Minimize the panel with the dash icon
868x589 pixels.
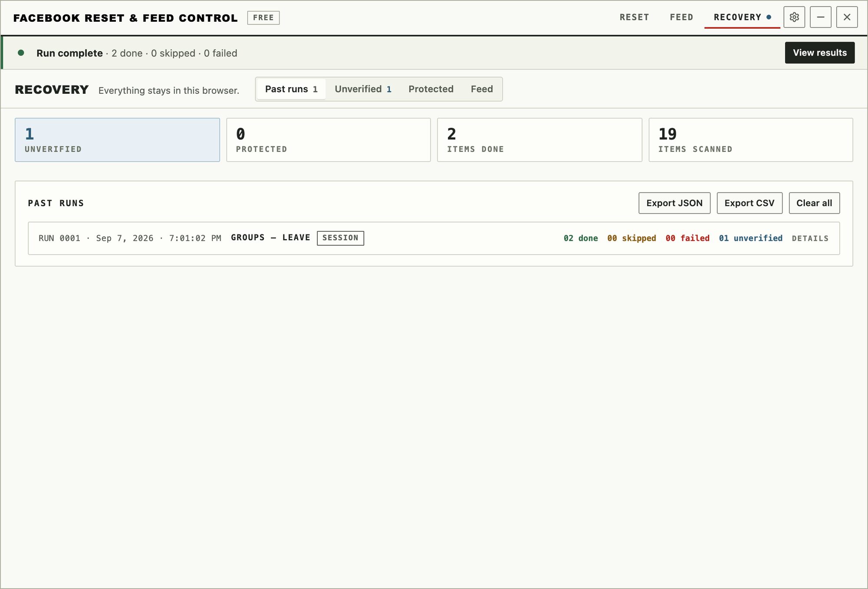click(820, 17)
